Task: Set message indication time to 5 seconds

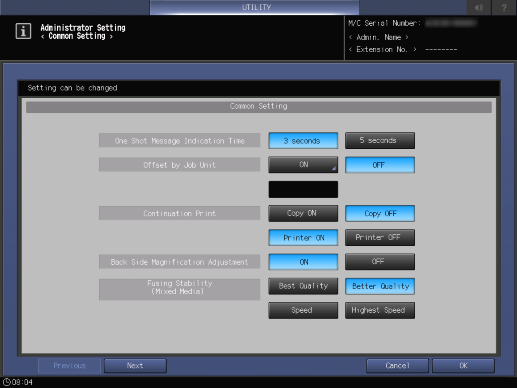Action: pos(380,141)
